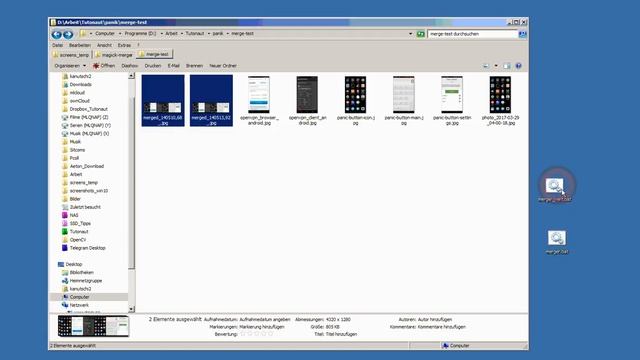This screenshot has height=360, width=640.
Task: Go forward with the blue forward arrow
Action: pyautogui.click(x=68, y=35)
